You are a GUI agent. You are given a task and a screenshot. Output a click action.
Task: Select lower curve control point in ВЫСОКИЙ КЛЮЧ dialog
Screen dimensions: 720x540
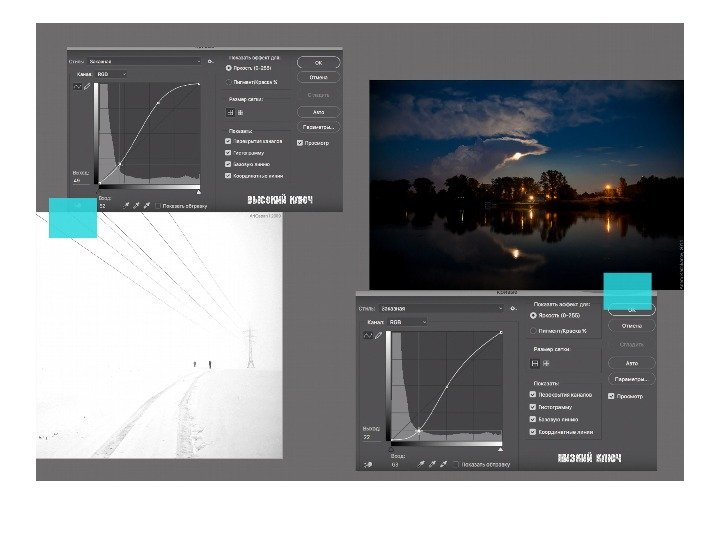coord(120,164)
